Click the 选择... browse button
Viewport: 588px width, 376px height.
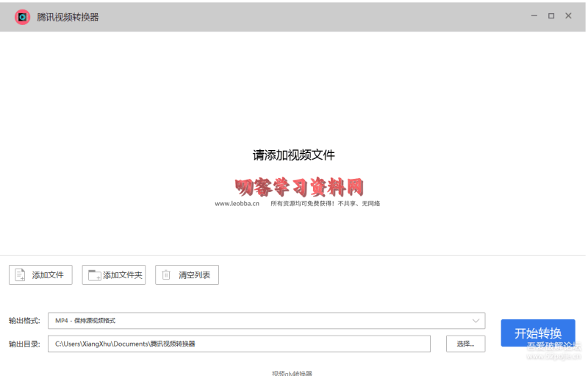tap(465, 344)
